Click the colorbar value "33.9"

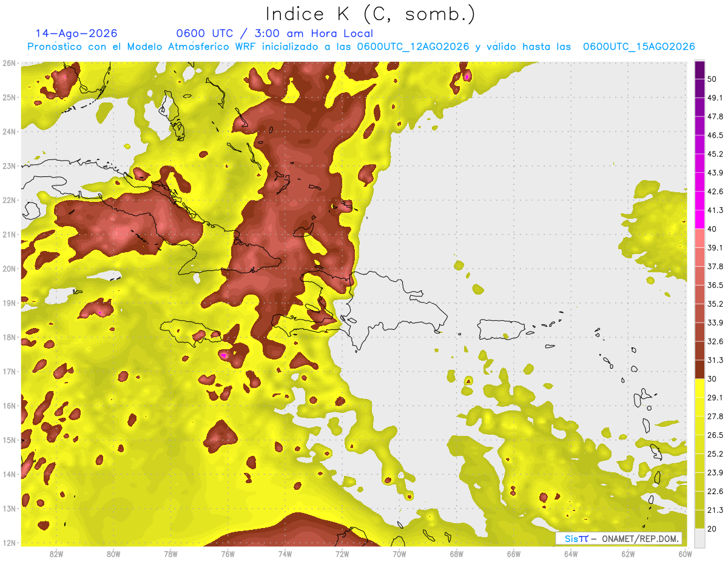point(715,323)
